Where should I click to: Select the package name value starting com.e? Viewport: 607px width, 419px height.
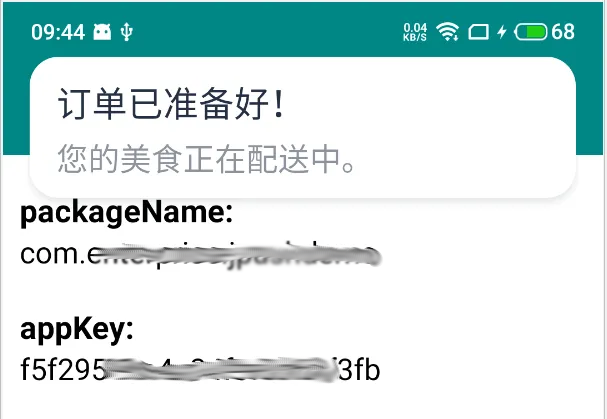point(201,254)
